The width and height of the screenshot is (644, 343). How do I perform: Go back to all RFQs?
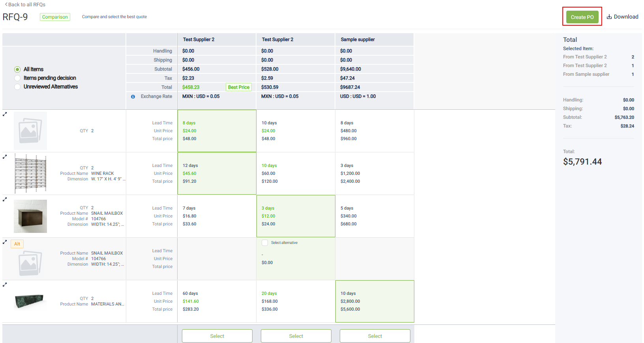click(x=25, y=4)
